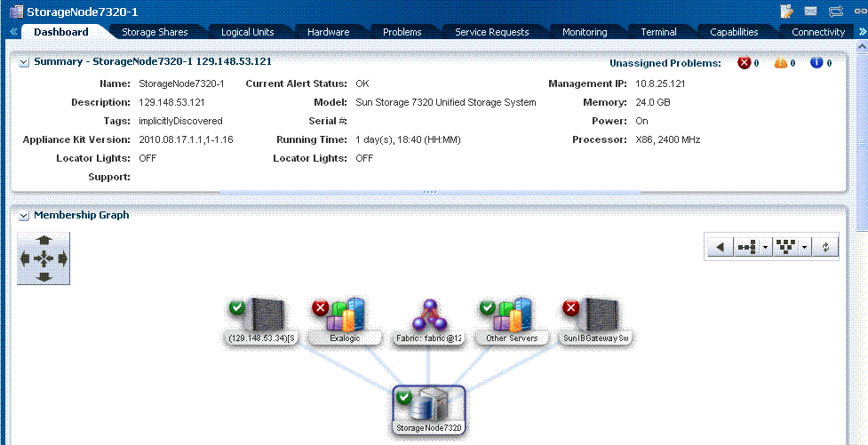This screenshot has width=868, height=445.
Task: Click the Management IP value 10.8.25.121
Action: pos(660,84)
